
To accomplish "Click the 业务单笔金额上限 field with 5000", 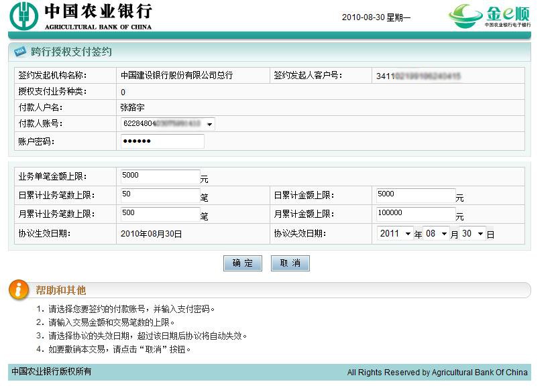I will tap(160, 176).
